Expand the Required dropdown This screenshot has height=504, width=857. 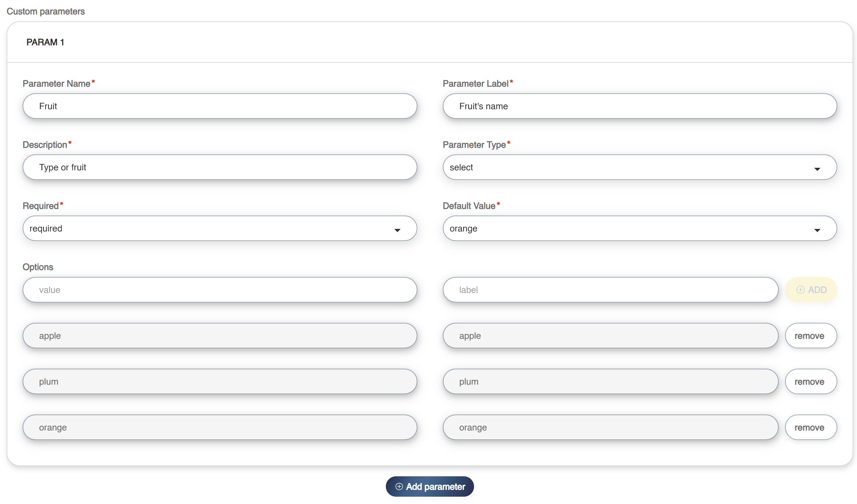tap(219, 229)
